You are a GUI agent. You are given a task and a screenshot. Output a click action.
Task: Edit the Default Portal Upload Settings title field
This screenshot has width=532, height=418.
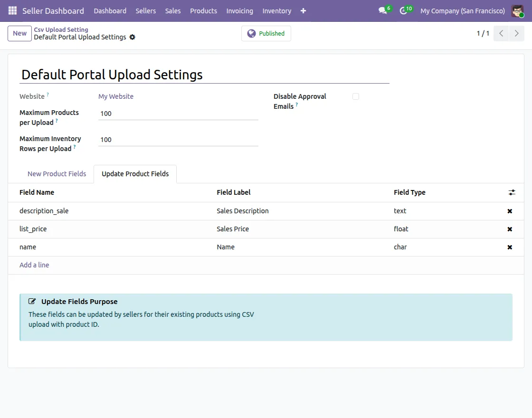(x=204, y=75)
